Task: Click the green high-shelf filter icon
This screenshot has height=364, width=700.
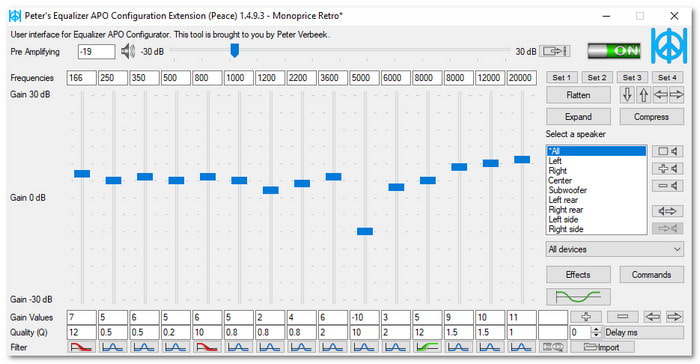Action: click(x=427, y=347)
